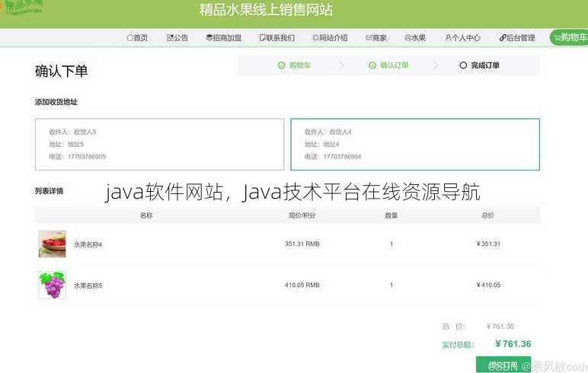Click row total ¥351.31
Viewport: 588px width, 373px height.
point(488,244)
